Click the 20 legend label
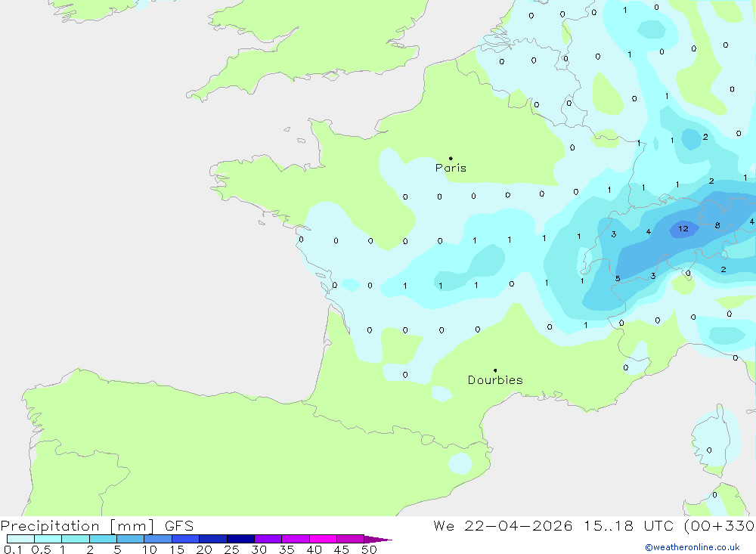Screen dimensions: 756x554 [204, 549]
